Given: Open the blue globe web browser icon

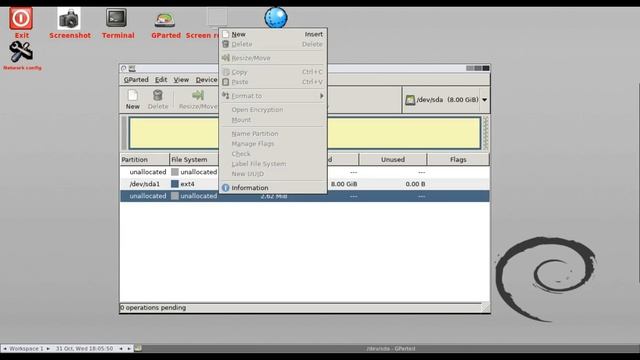Looking at the screenshot, I should 276,18.
